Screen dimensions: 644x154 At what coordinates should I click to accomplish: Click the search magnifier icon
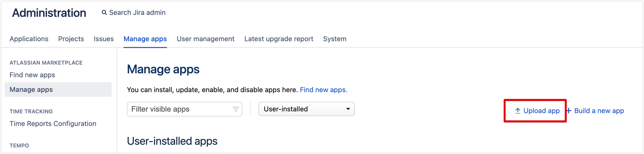coord(104,12)
